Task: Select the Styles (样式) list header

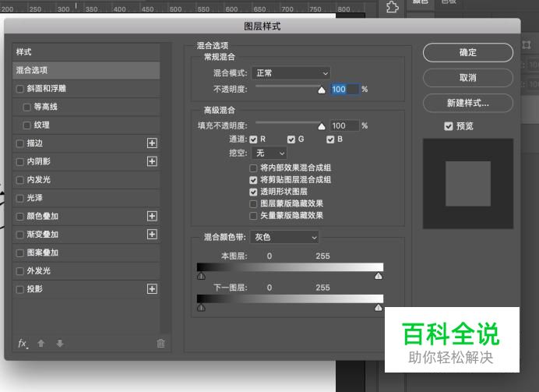Action: tap(86, 52)
